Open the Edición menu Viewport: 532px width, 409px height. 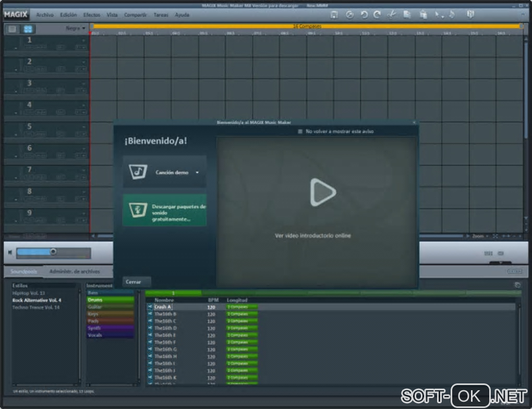coord(68,15)
